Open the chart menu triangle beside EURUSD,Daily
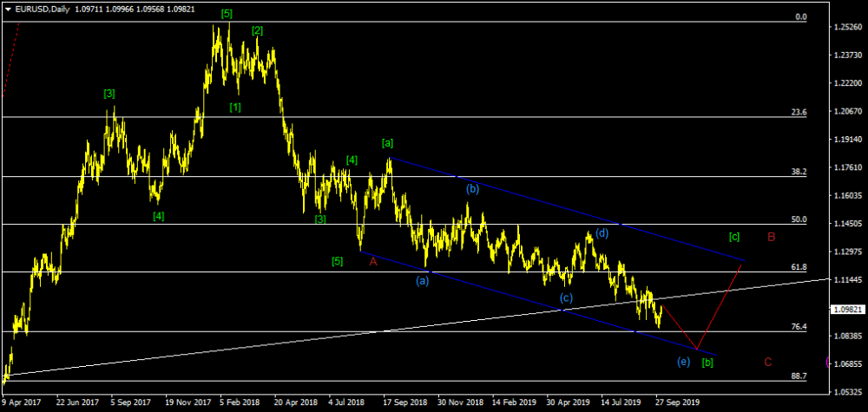Viewport: 868px width, 412px height. coord(8,10)
